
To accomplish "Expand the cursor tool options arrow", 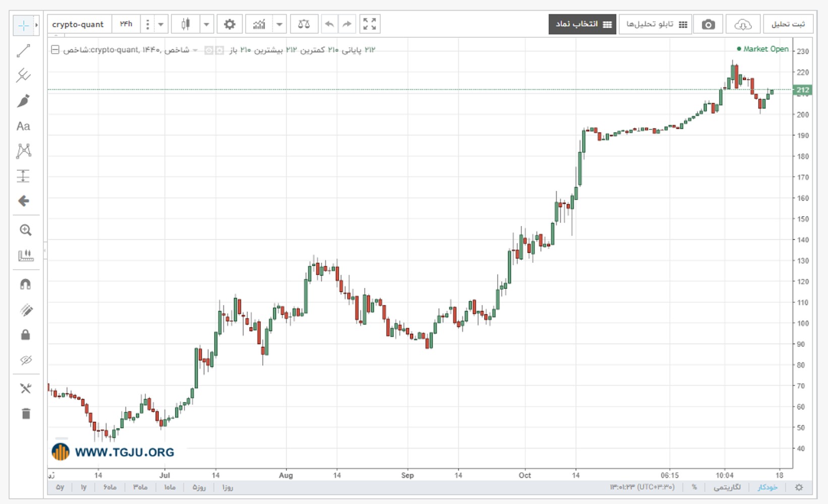I will (36, 25).
